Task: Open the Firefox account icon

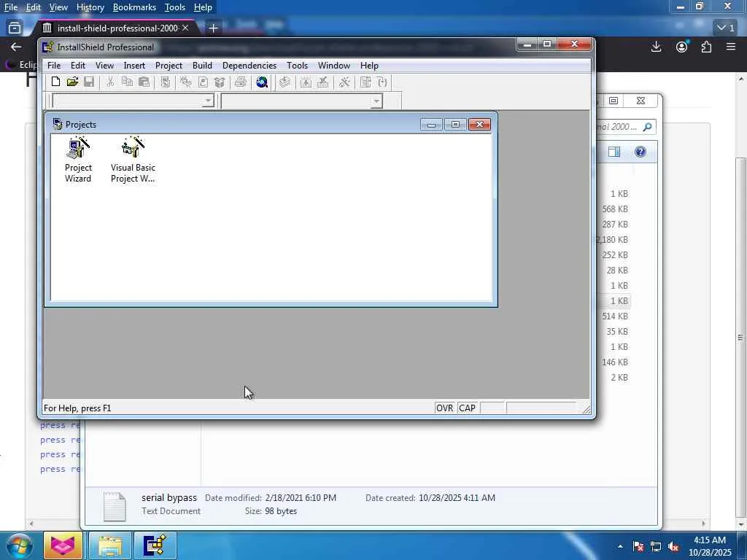Action: tap(682, 47)
